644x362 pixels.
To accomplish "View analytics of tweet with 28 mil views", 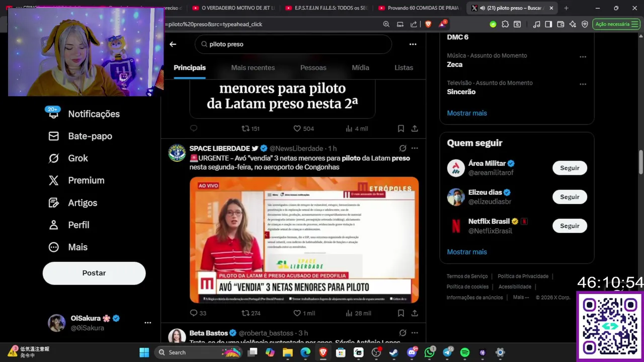I will [358, 313].
